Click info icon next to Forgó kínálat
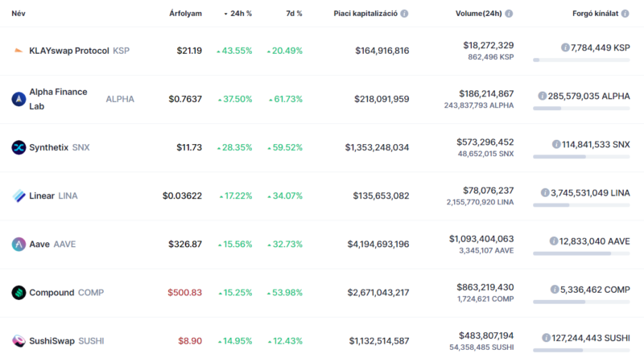This screenshot has width=644, height=358. (625, 14)
